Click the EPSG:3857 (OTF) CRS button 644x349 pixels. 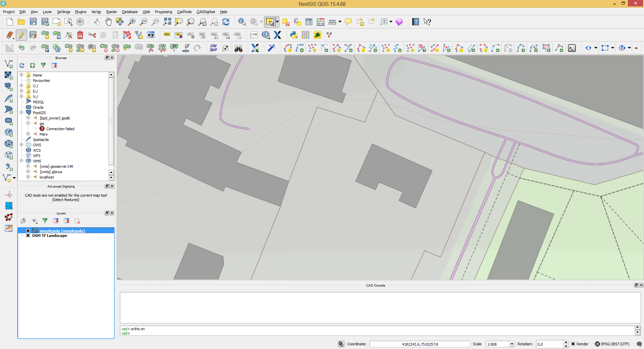612,344
